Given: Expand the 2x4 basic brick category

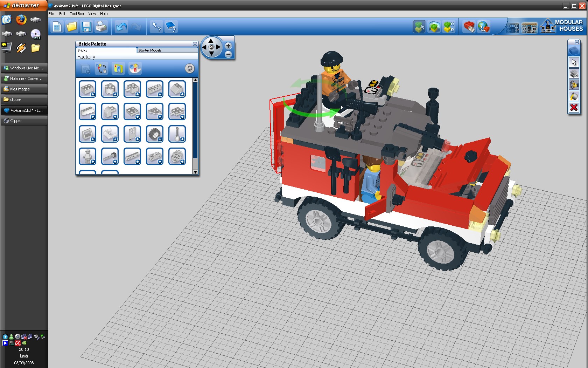Looking at the screenshot, I should pyautogui.click(x=87, y=89).
